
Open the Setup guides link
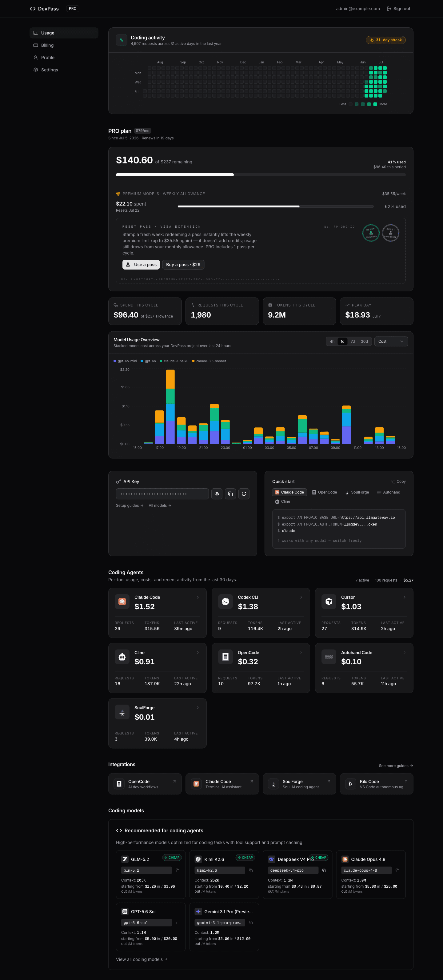coord(130,506)
